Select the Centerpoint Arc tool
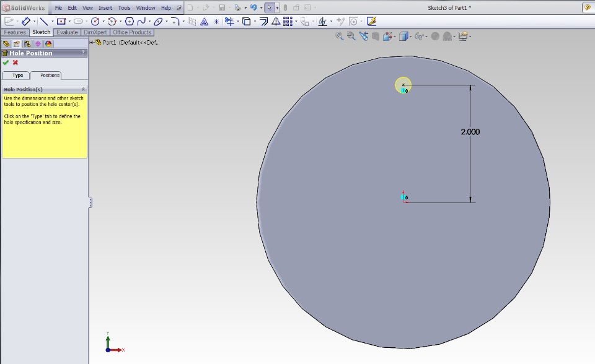Image resolution: width=595 pixels, height=364 pixels. click(112, 22)
